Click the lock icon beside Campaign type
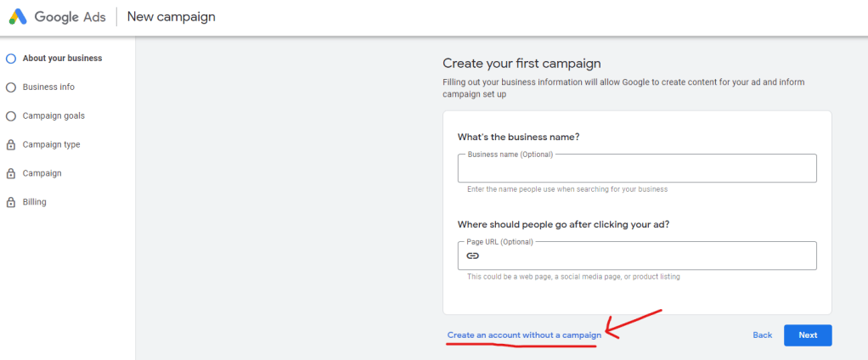Viewport: 868px width, 360px height. coord(10,145)
